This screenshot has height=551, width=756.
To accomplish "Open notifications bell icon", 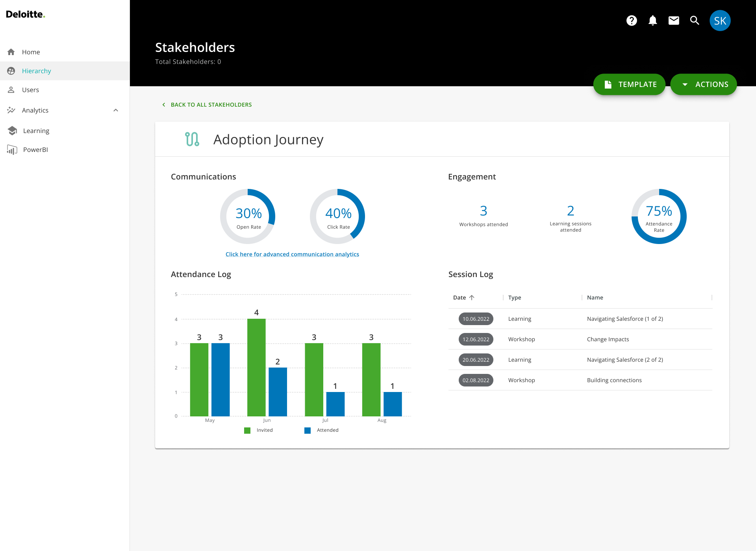I will (652, 20).
